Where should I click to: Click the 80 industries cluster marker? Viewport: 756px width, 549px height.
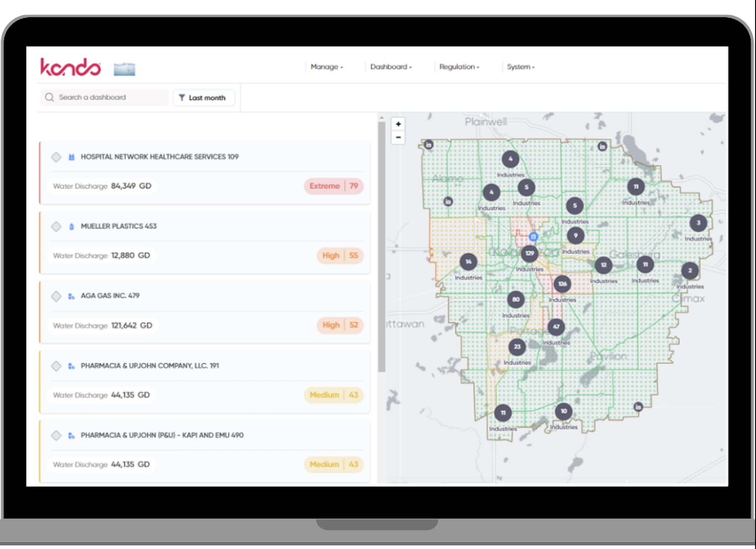(x=516, y=300)
